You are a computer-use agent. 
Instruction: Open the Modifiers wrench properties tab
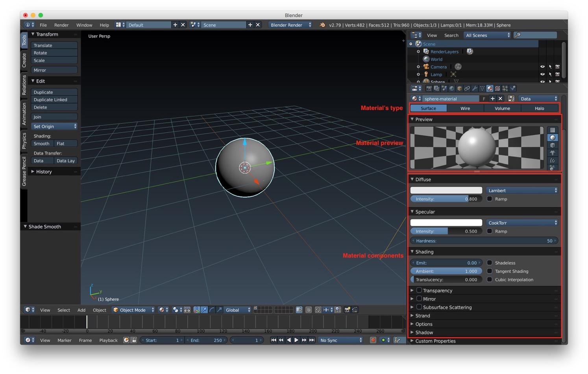point(475,89)
